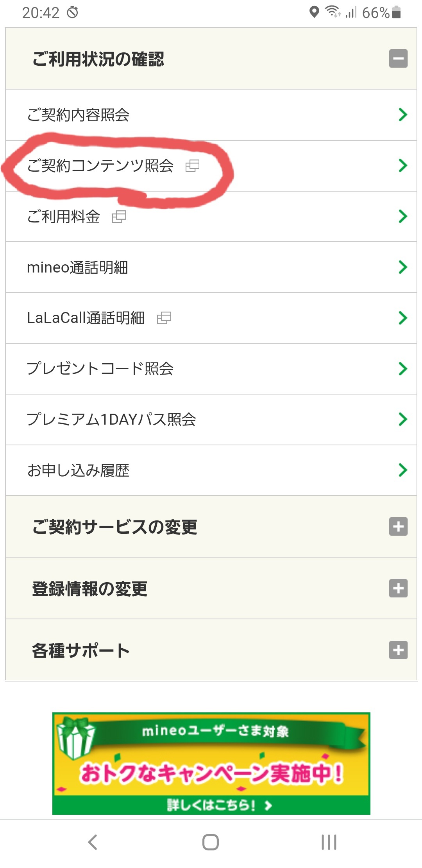Open ご契約コンテンツ照会 menu item
Screen dimensions: 422x868
pos(100,166)
